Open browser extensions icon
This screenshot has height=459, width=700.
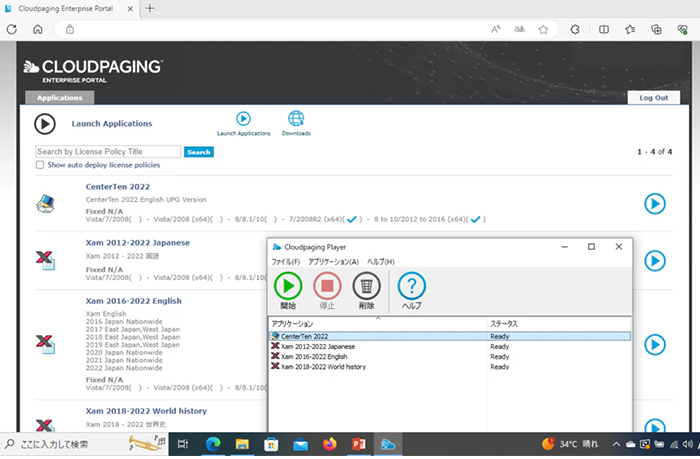(x=575, y=29)
